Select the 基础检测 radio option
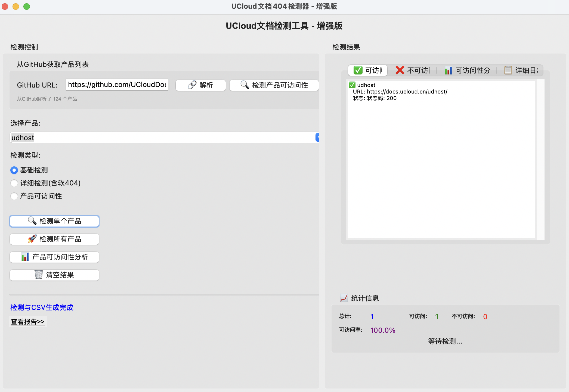Screen dimensions: 569x392 [14, 170]
